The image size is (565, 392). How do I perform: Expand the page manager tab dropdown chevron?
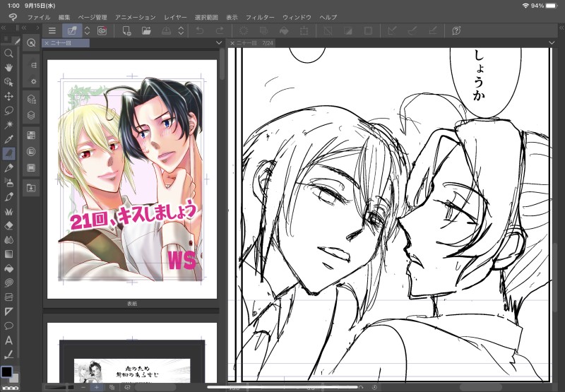218,43
